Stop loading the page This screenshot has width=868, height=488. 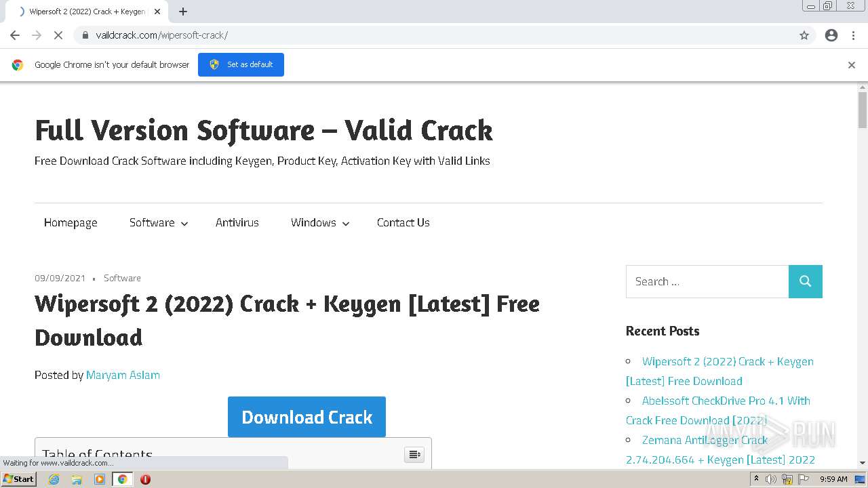tap(58, 35)
